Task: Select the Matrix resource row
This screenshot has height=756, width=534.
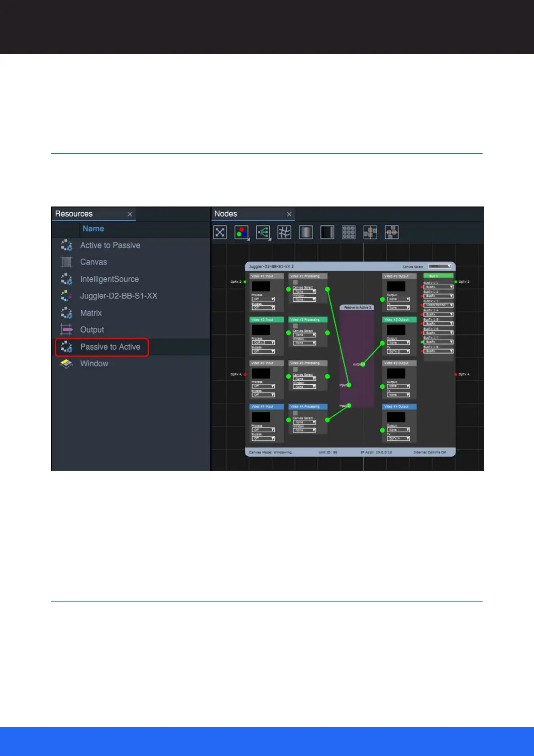Action: pos(131,313)
